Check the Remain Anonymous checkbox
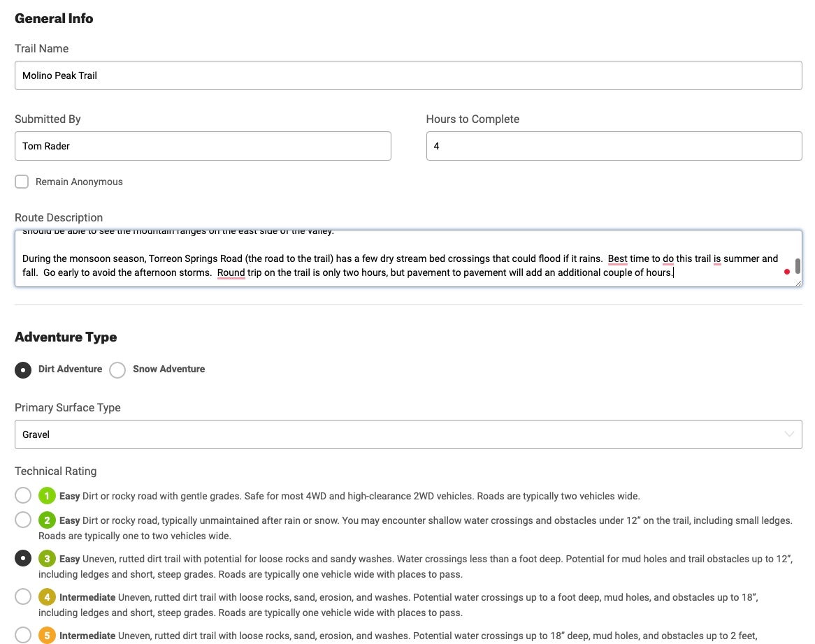This screenshot has width=815, height=644. (22, 182)
